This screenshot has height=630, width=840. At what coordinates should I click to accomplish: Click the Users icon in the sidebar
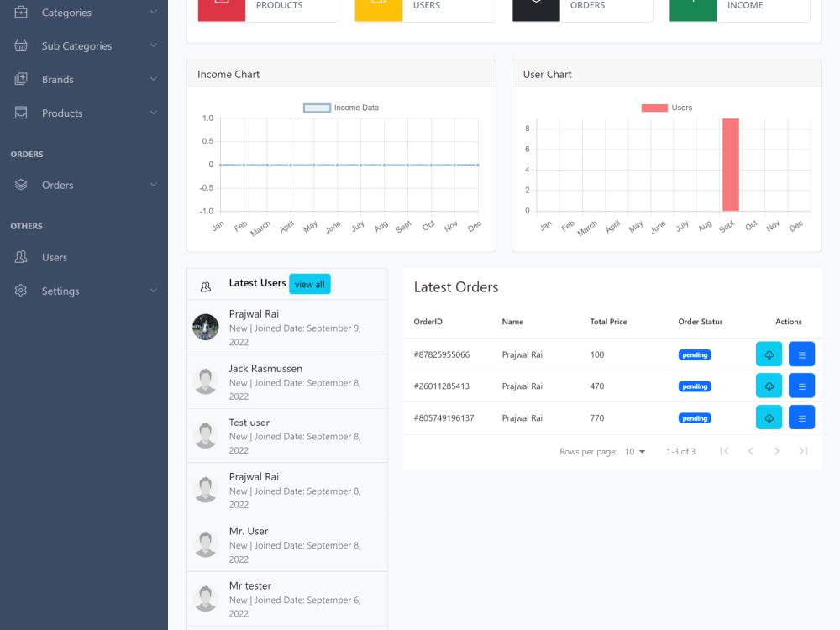(x=18, y=257)
